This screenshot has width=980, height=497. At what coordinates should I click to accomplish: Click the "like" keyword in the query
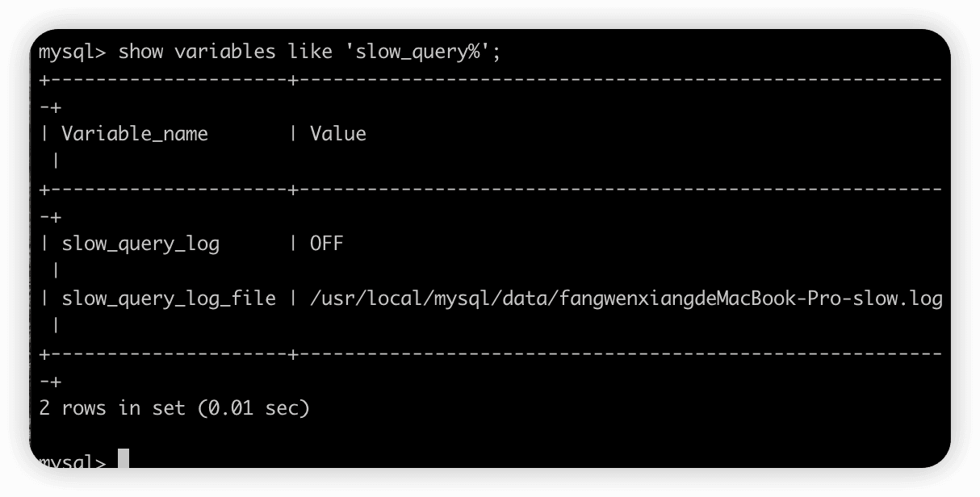coord(310,52)
